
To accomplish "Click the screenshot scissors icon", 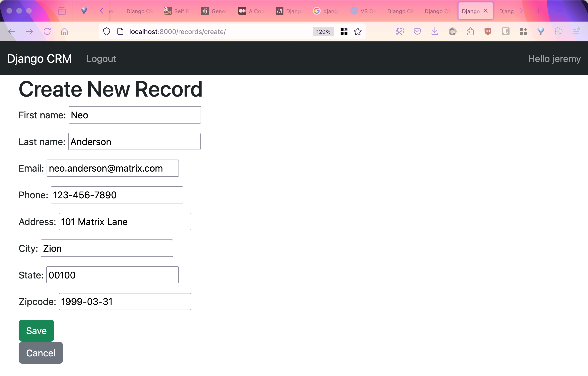I will point(400,32).
